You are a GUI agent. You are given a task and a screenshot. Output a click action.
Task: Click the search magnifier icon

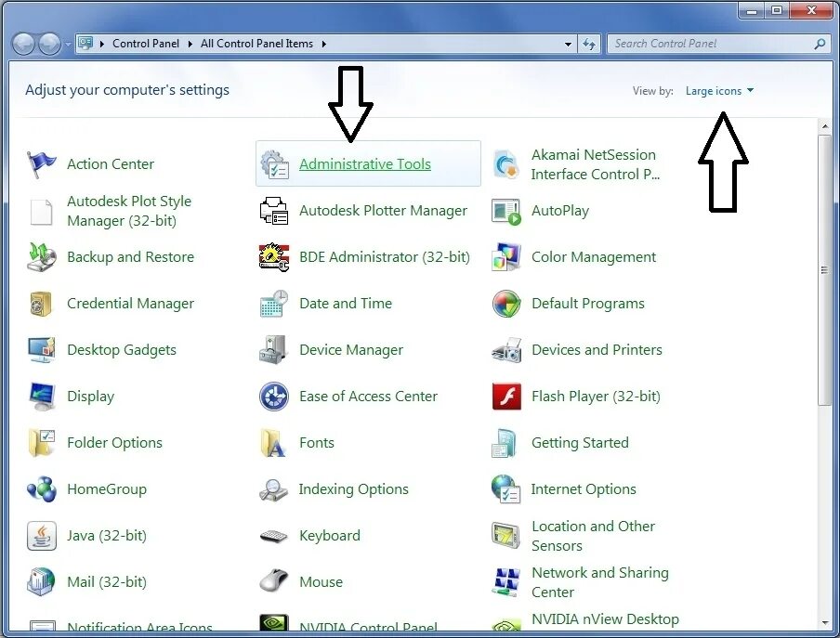820,44
